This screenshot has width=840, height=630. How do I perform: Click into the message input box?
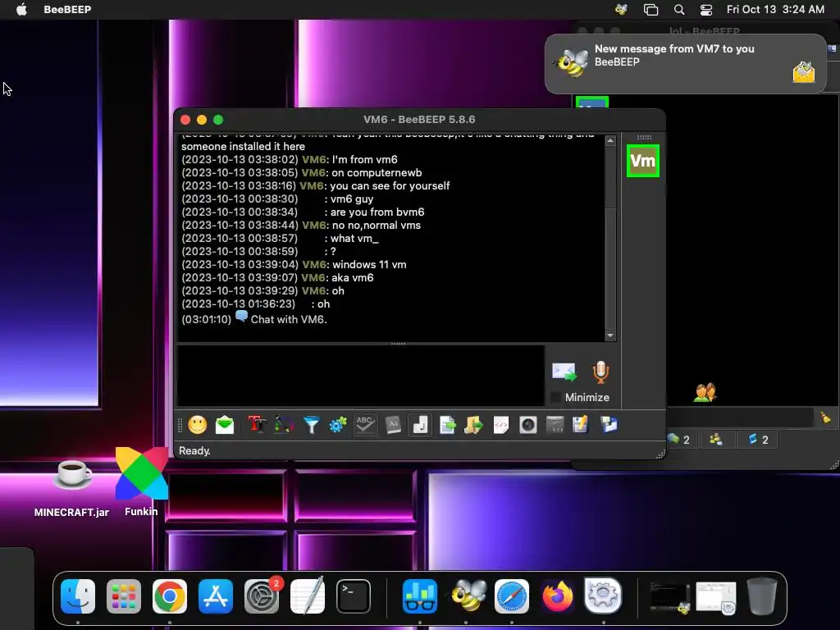point(361,376)
